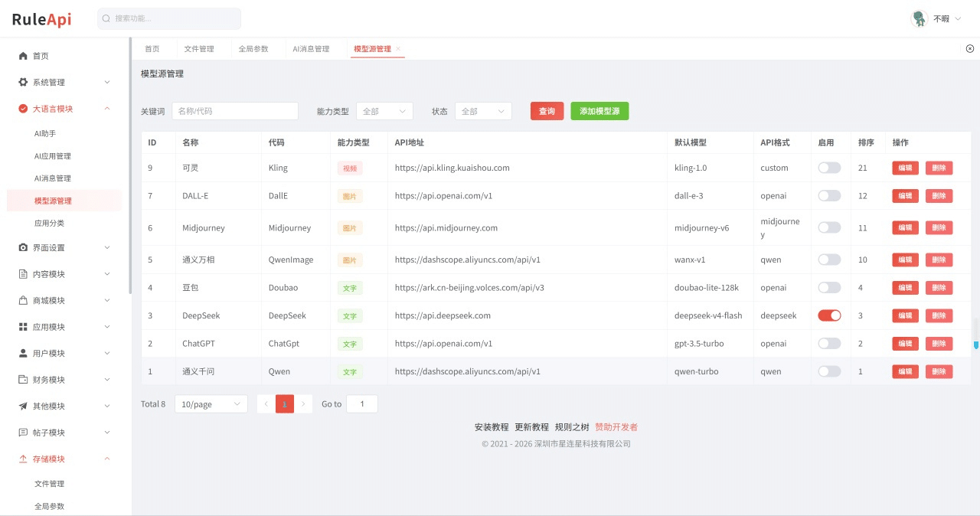Viewport: 980px width, 516px height.
Task: Click the sidebar vertical scrollbar
Action: [x=130, y=165]
